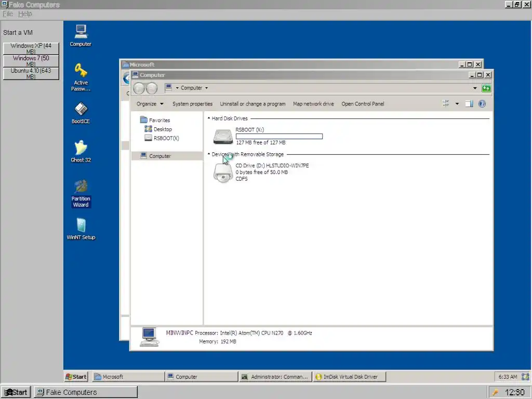Click the MINWINPC computer icon in details pane

(x=149, y=337)
